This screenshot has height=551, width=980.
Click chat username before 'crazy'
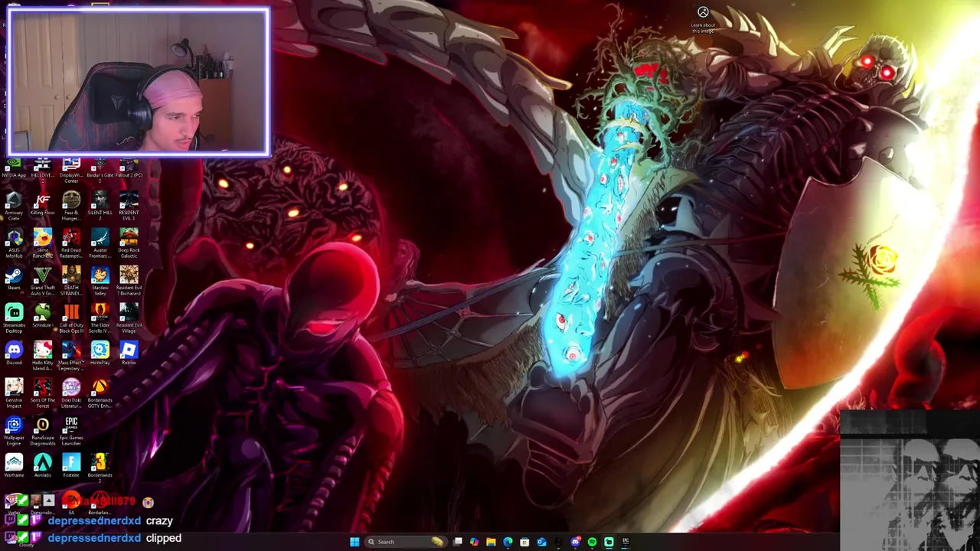(x=94, y=521)
